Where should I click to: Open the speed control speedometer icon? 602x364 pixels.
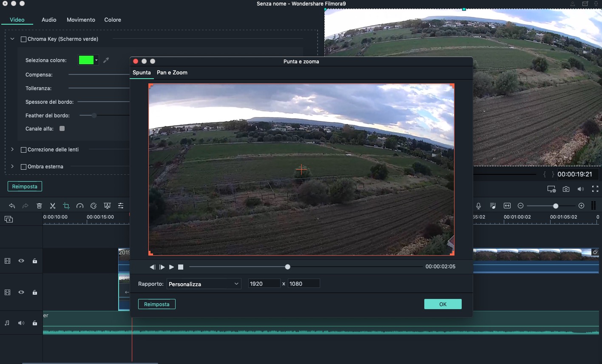coord(80,206)
